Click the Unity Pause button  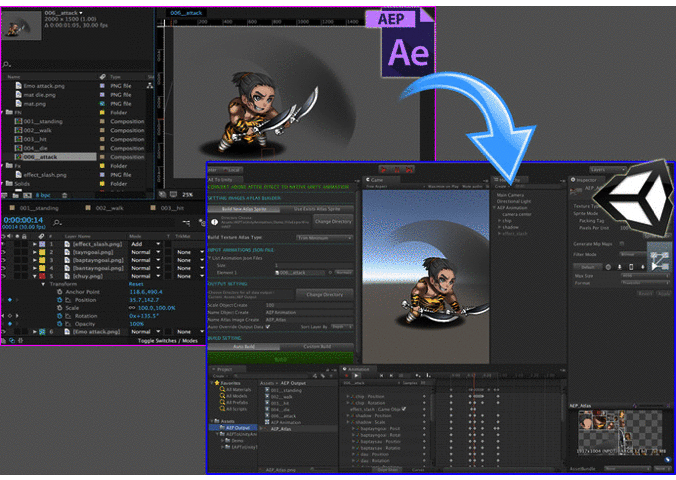(x=397, y=169)
